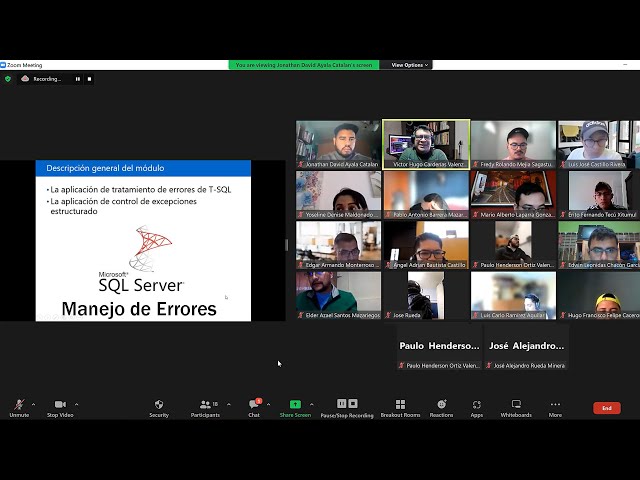The width and height of the screenshot is (640, 480).
Task: Open View Options dropdown
Action: tap(409, 65)
